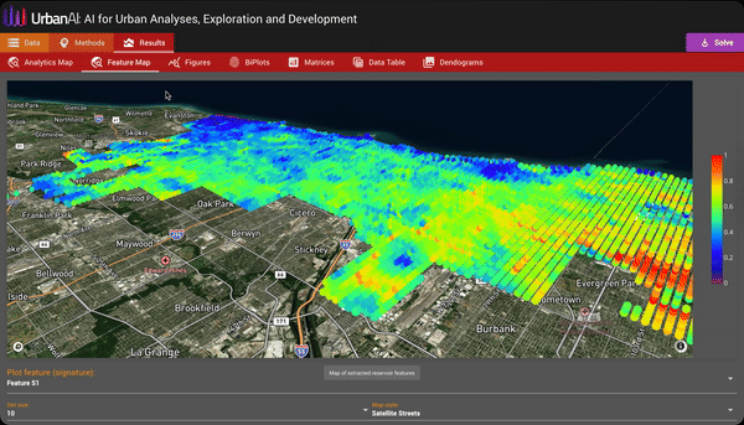Click the map info attribution icon

coord(681,346)
